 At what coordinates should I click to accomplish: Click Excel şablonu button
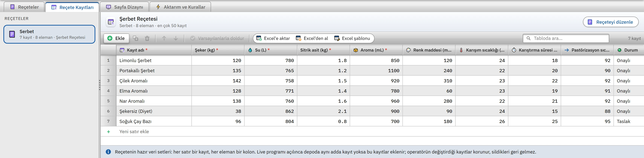352,38
